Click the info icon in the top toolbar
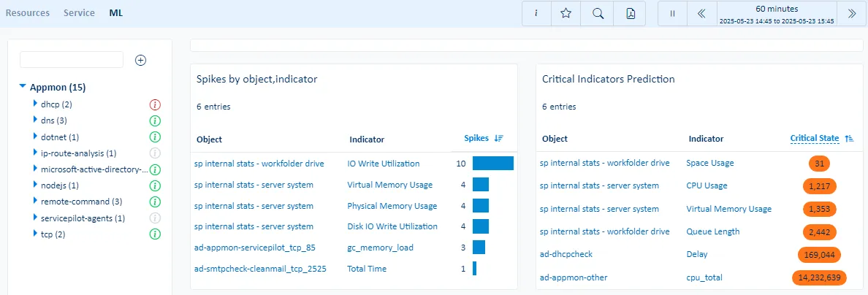868x295 pixels. 537,14
